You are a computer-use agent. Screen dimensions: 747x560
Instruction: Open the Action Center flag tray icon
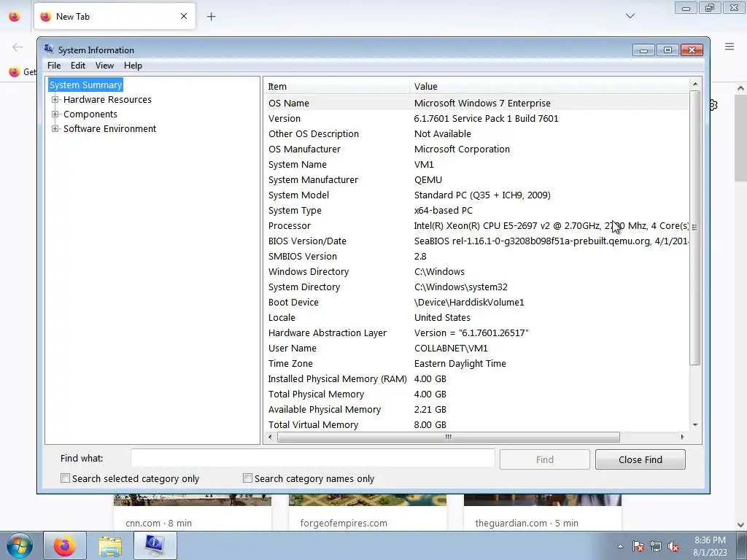tap(638, 546)
